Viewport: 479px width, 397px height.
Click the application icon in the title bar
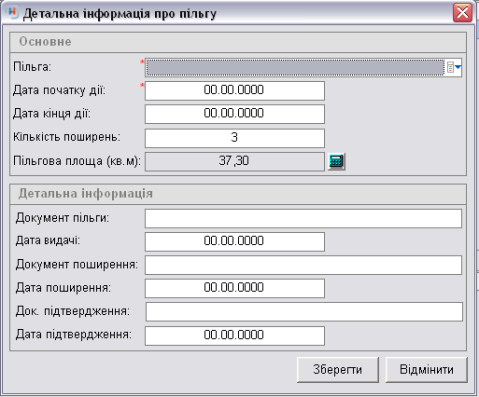(12, 13)
